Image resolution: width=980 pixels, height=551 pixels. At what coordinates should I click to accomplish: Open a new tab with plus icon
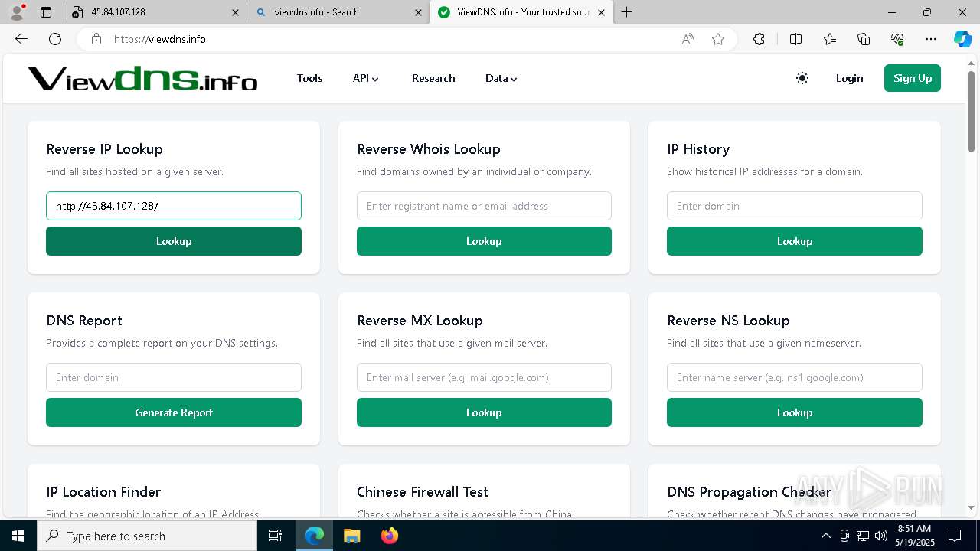627,12
